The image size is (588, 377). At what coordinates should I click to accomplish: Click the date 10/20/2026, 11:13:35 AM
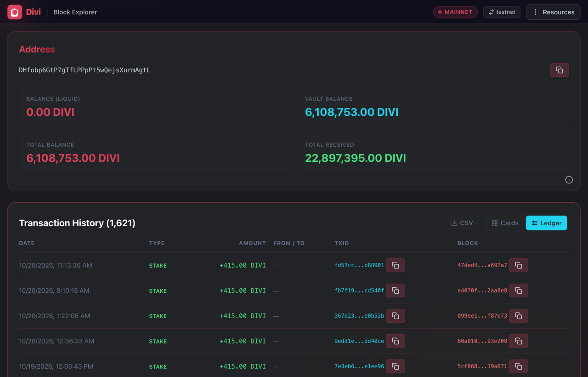click(56, 265)
